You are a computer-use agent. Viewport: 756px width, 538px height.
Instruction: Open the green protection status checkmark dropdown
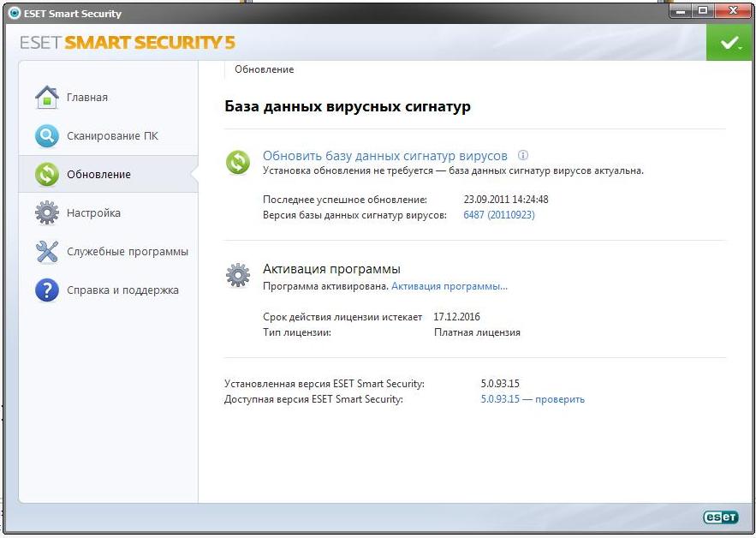[729, 43]
